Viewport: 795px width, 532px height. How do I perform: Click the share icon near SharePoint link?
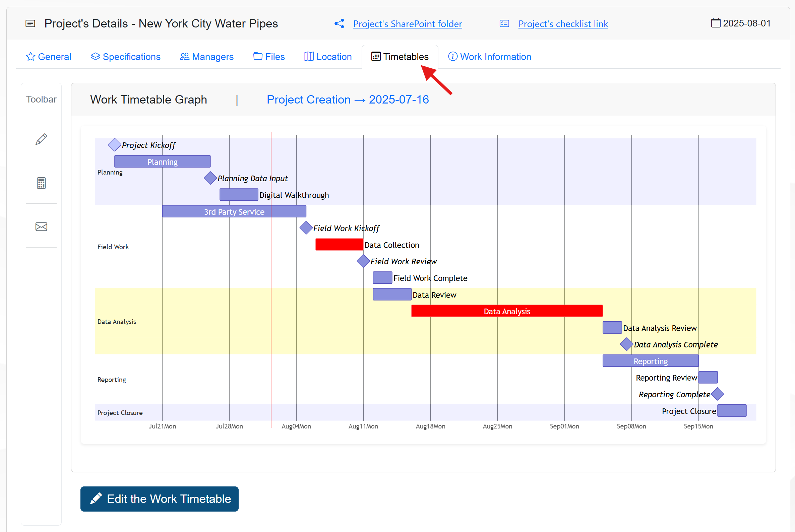click(x=339, y=23)
